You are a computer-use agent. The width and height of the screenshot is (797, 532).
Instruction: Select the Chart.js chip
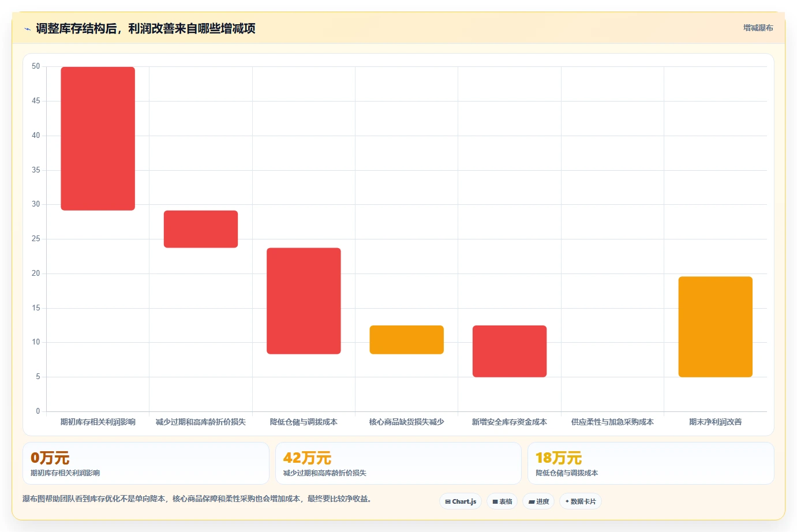pyautogui.click(x=461, y=501)
